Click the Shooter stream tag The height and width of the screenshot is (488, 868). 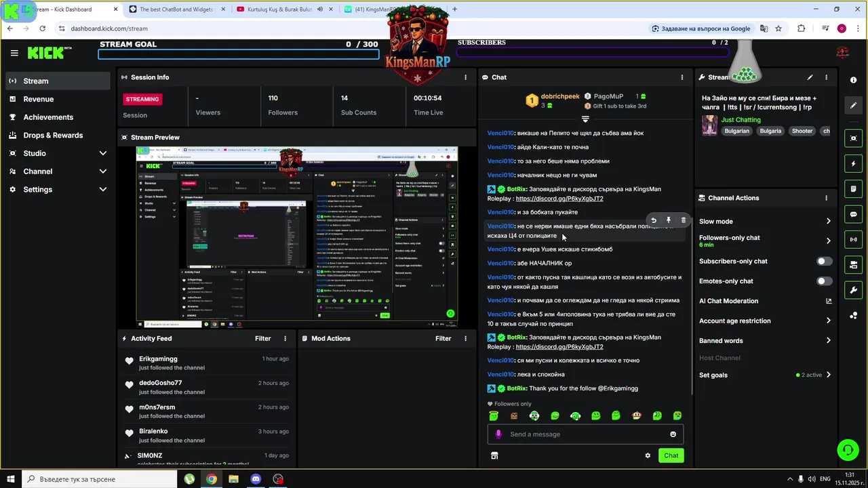point(802,131)
